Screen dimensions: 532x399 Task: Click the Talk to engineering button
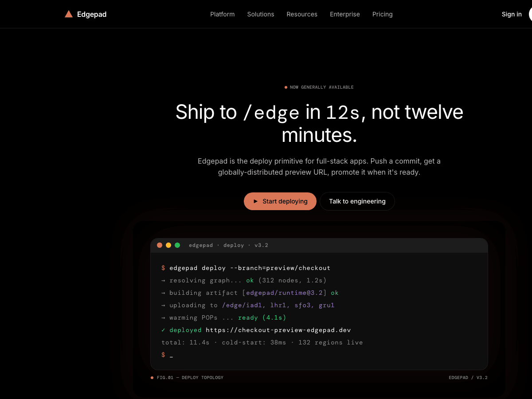(357, 201)
